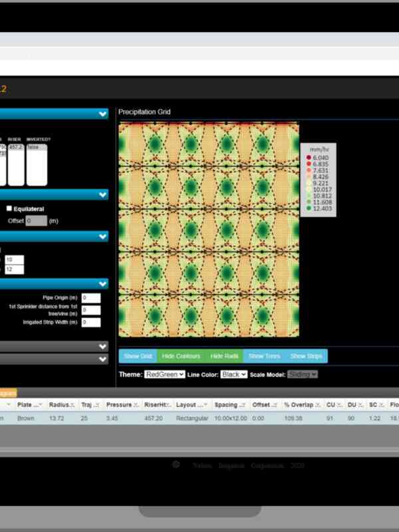Click the Show Grid button

tap(138, 356)
